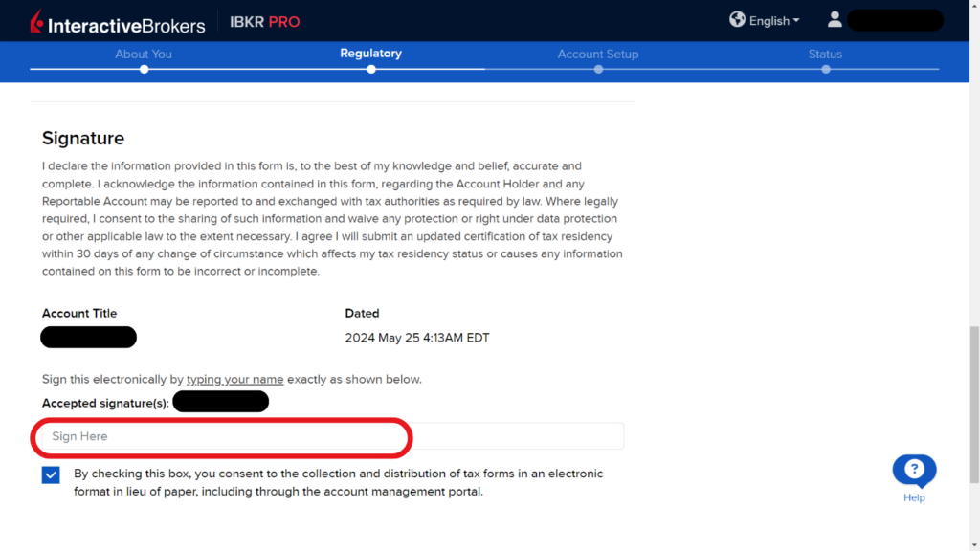This screenshot has height=551, width=980.
Task: Click the Regulatory progress dot
Action: (x=371, y=69)
